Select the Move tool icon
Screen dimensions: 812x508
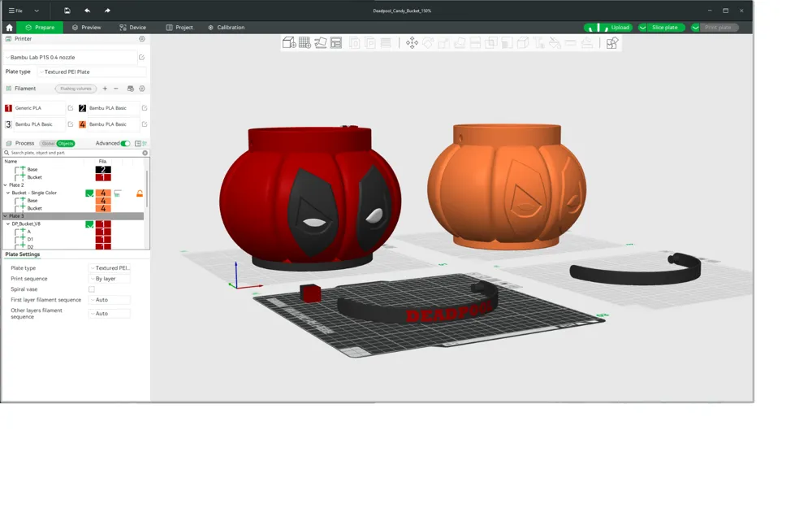point(412,43)
